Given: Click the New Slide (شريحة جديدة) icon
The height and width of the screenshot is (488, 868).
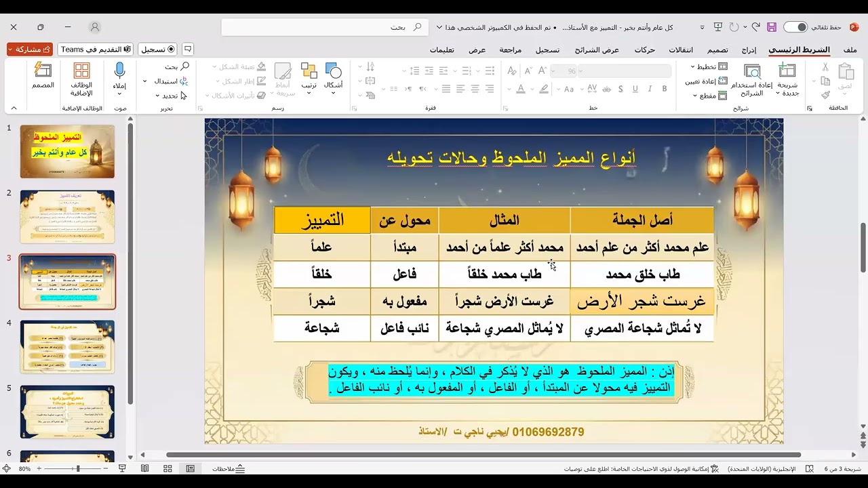Looking at the screenshot, I should (787, 70).
